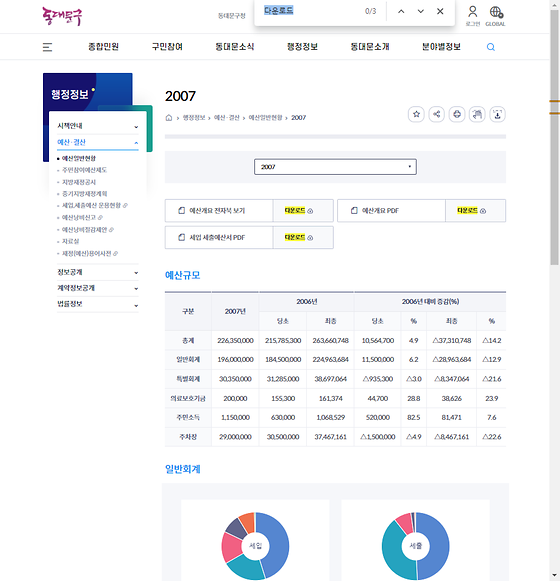The image size is (560, 581).
Task: Click the pink segment of 세입 donut chart
Action: (232, 548)
